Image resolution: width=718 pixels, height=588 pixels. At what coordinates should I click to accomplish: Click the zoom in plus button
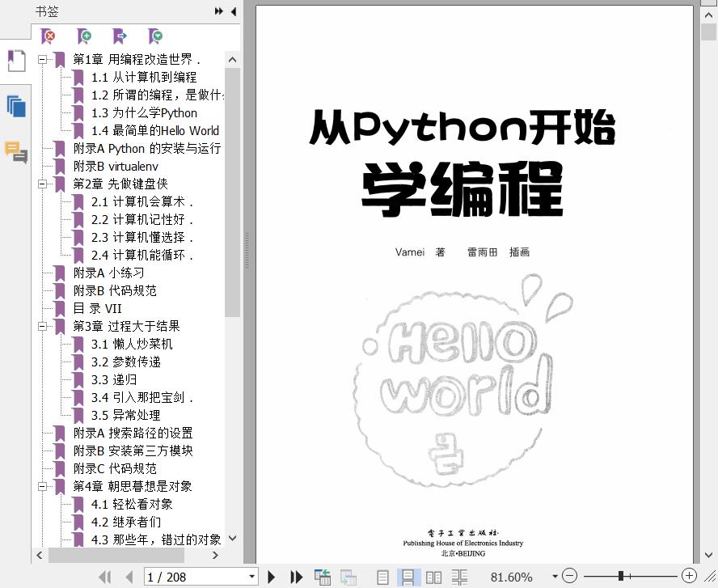click(689, 576)
